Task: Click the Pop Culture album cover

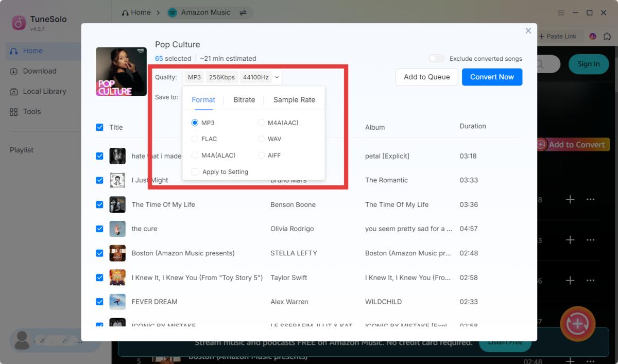Action: pos(121,72)
